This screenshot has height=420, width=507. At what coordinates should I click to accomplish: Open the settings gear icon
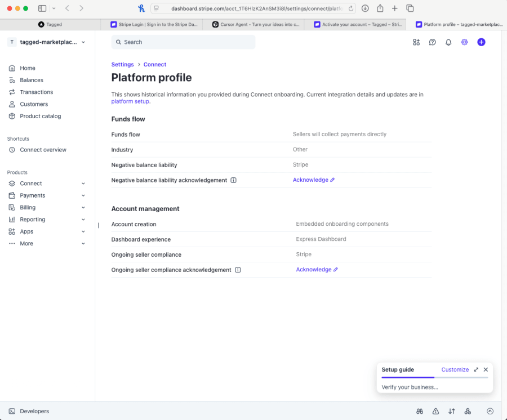pyautogui.click(x=465, y=42)
